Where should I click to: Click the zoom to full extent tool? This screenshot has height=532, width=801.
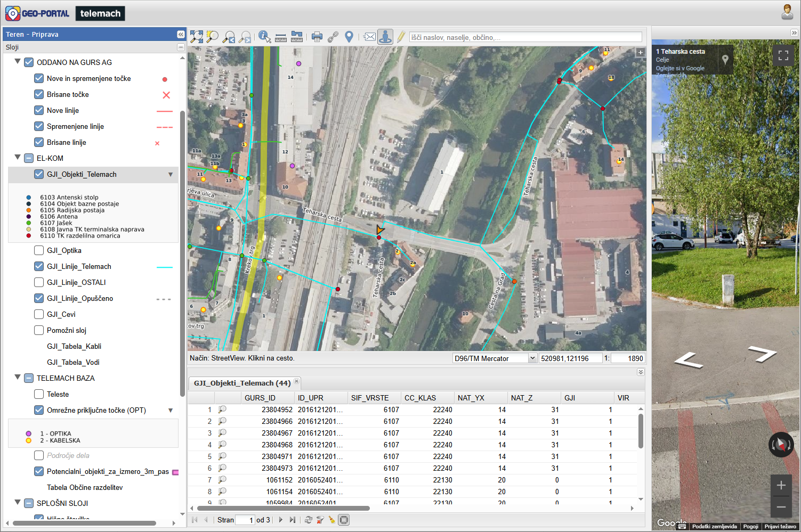tap(197, 37)
